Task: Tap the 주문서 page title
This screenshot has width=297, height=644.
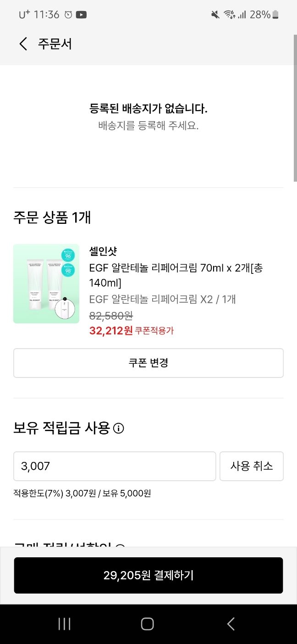Action: (55, 44)
